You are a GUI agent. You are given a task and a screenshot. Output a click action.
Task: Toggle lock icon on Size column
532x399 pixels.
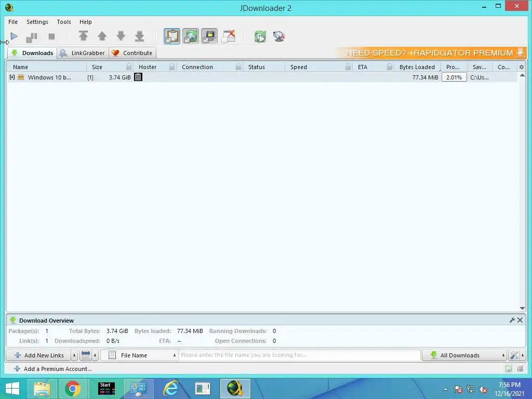[129, 66]
